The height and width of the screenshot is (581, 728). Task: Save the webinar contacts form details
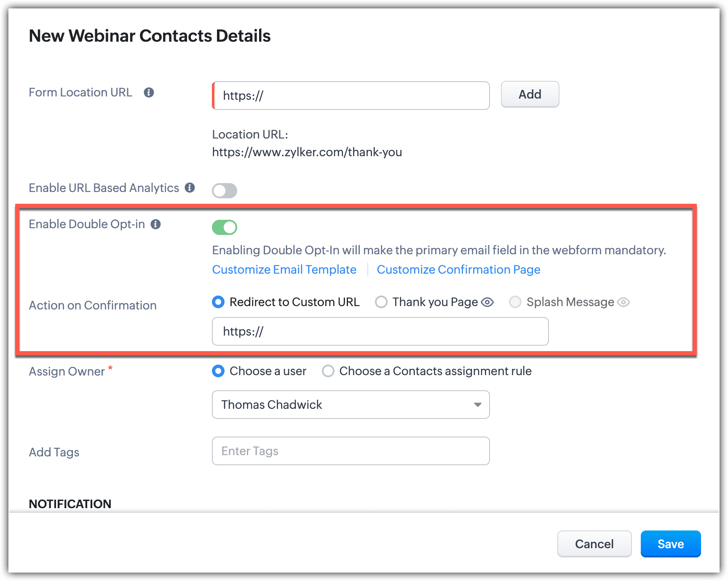[670, 544]
